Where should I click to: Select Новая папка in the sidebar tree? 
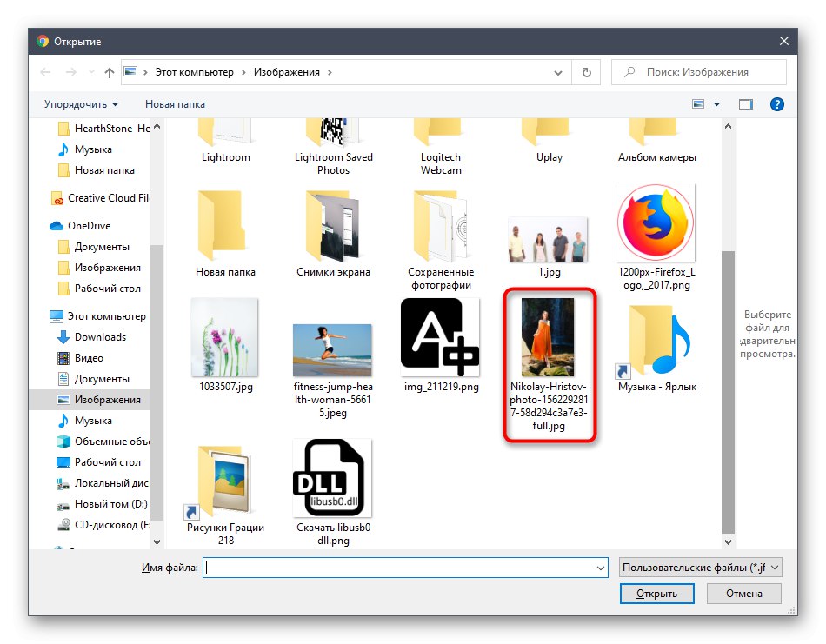tap(96, 170)
